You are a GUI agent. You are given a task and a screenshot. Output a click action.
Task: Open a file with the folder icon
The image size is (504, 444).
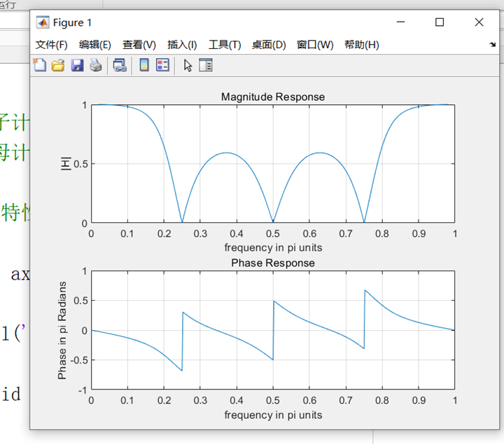[58, 65]
